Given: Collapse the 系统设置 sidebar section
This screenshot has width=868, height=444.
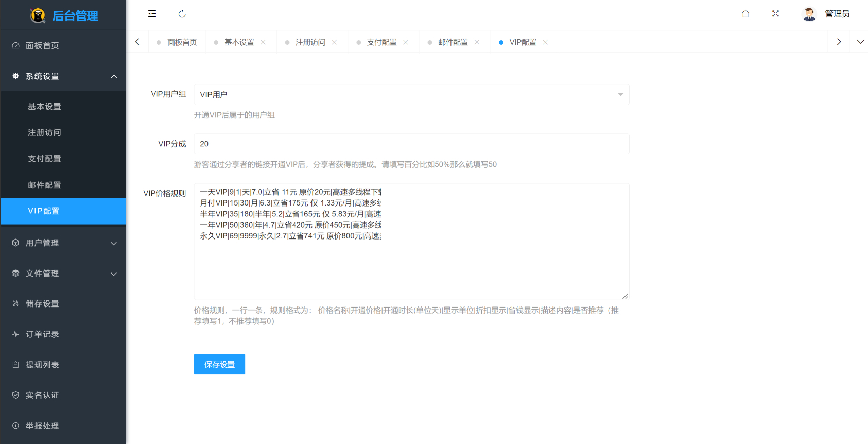Looking at the screenshot, I should pyautogui.click(x=63, y=76).
